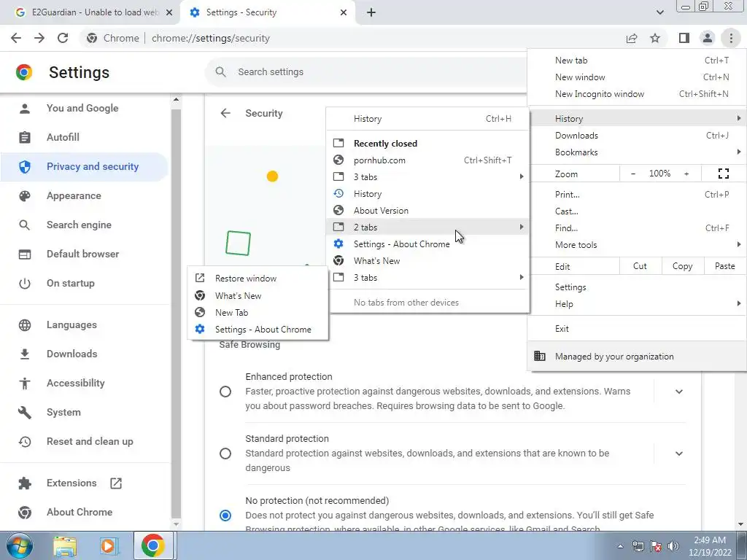Open History submenu in Chrome menu
This screenshot has height=560, width=747.
(x=637, y=118)
